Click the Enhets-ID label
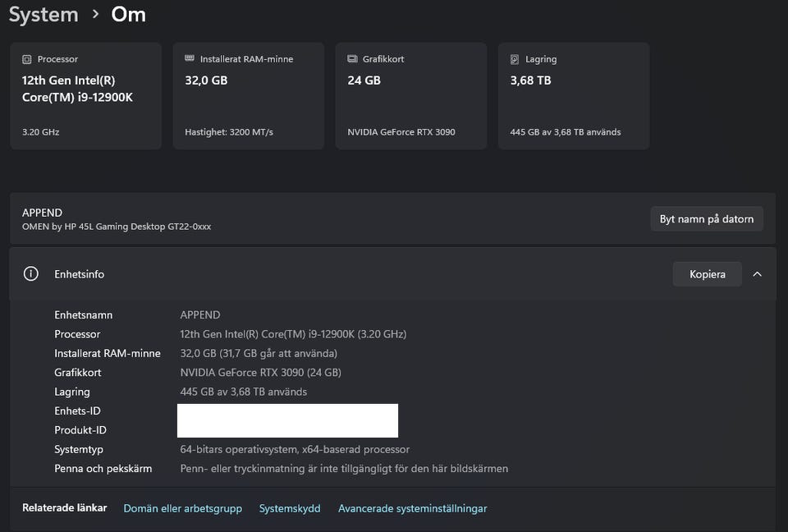Viewport: 788px width, 532px height. tap(77, 410)
